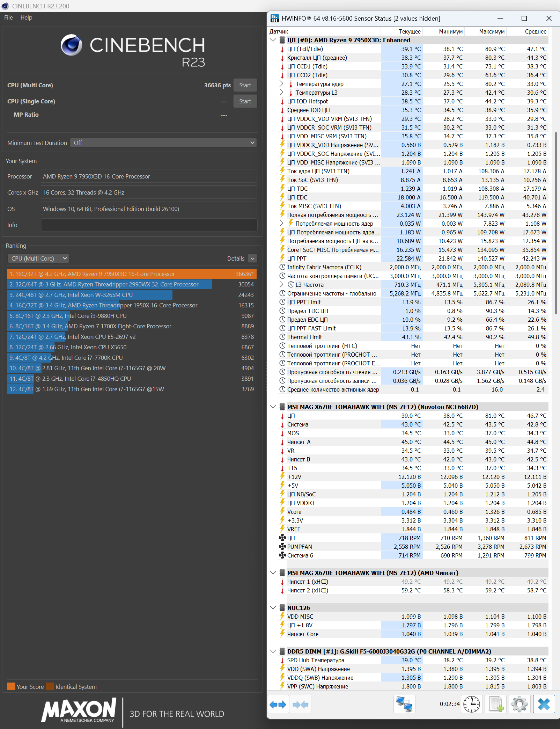Maximize the HWiNFO Sensor Status window
The width and height of the screenshot is (560, 729).
(x=524, y=18)
